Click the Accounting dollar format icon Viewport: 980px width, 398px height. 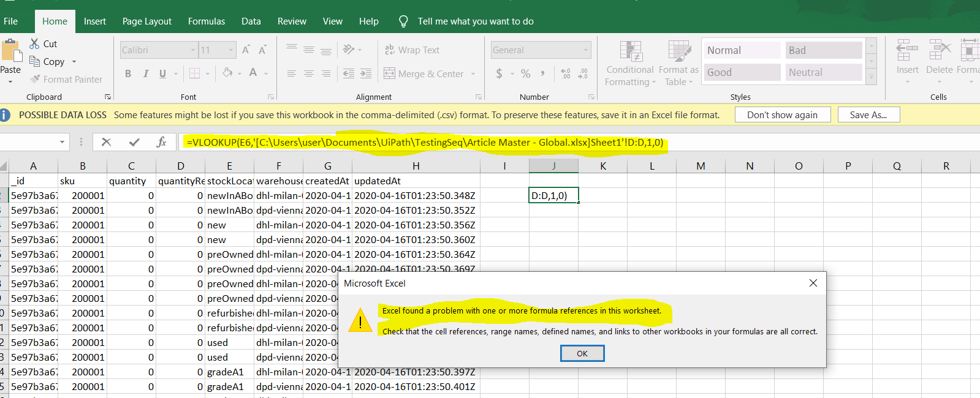tap(499, 73)
